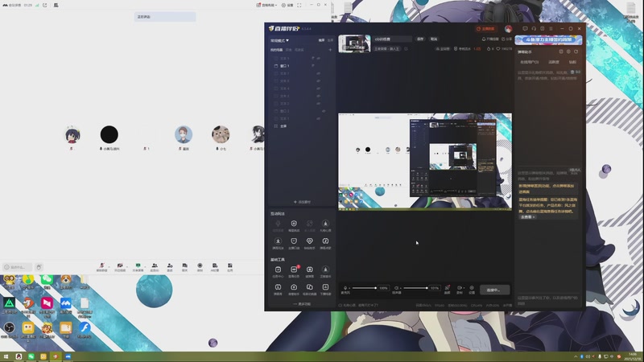Toggle eye on the topmost source row
Image resolution: width=644 pixels, height=362 pixels.
point(319,58)
